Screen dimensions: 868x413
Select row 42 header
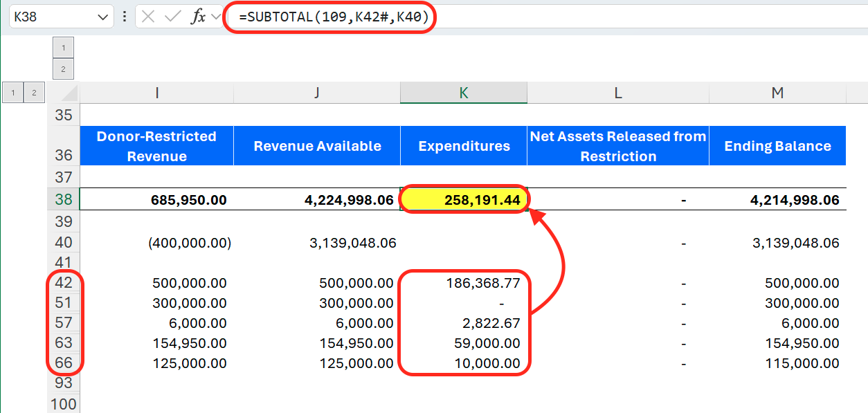click(x=64, y=282)
